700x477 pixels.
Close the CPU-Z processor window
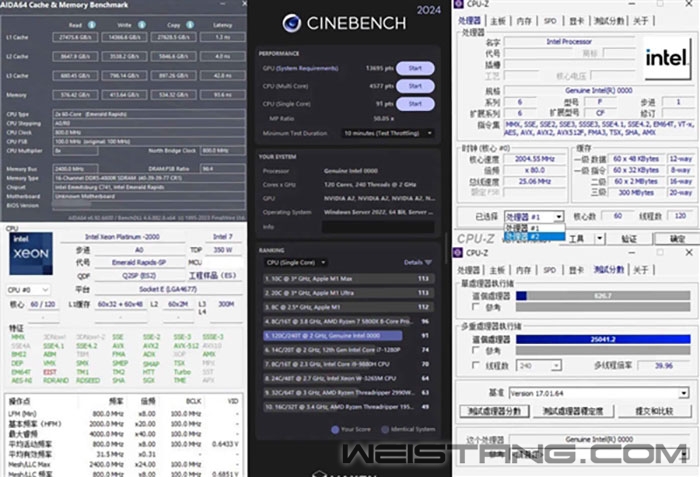(689, 4)
